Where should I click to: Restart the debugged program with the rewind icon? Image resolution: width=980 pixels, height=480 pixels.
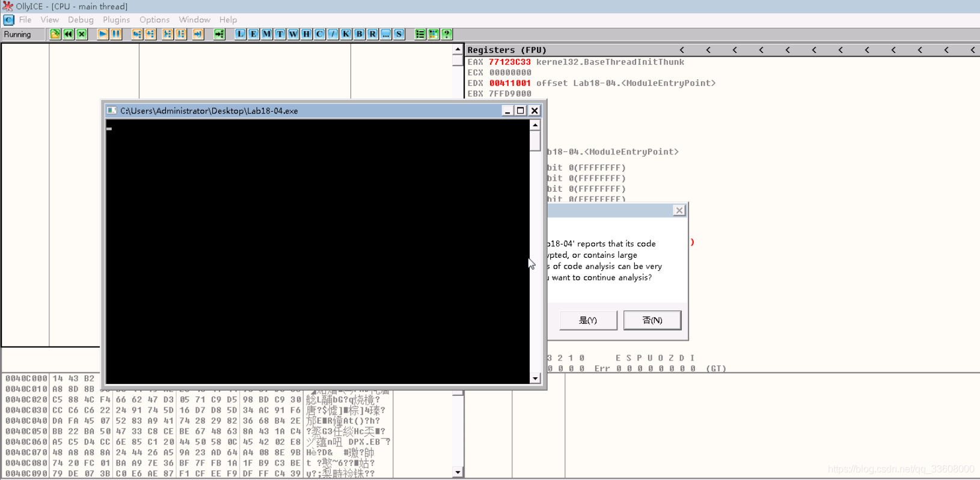[x=69, y=34]
